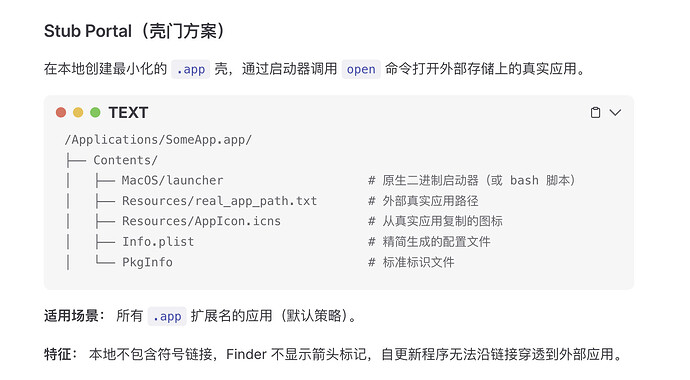Click Resources/real_app_path.txt line
This screenshot has width=690, height=380.
click(219, 201)
